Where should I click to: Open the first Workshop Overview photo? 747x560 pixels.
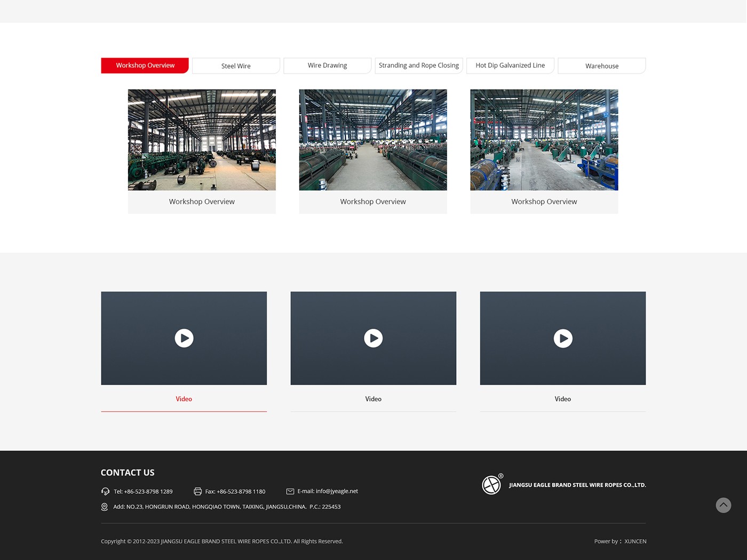(x=202, y=140)
